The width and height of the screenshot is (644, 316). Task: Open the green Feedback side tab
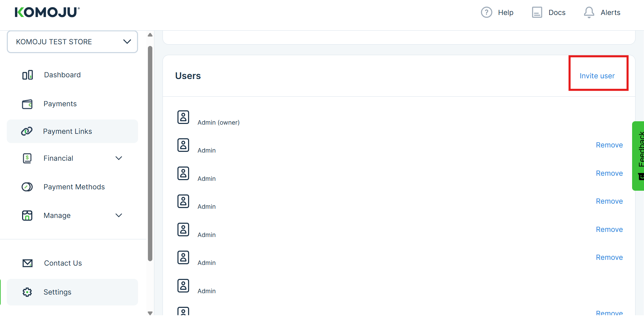pos(639,156)
